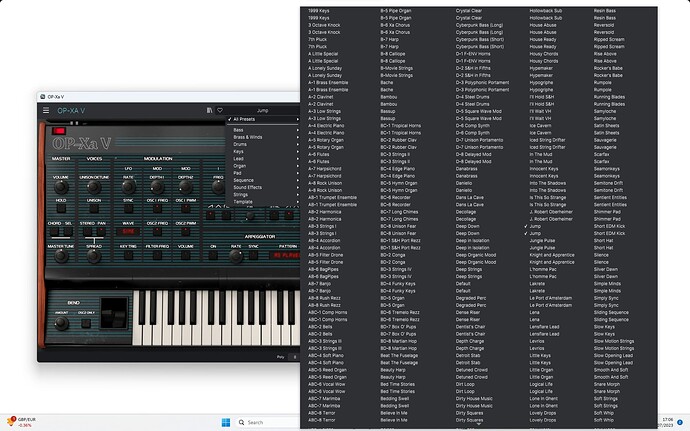The height and width of the screenshot is (431, 690).
Task: Open the OP-Xa V hamburger menu
Action: click(x=46, y=111)
